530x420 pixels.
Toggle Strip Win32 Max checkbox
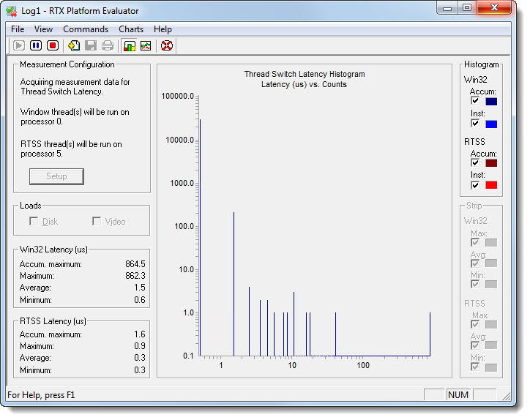click(x=475, y=242)
